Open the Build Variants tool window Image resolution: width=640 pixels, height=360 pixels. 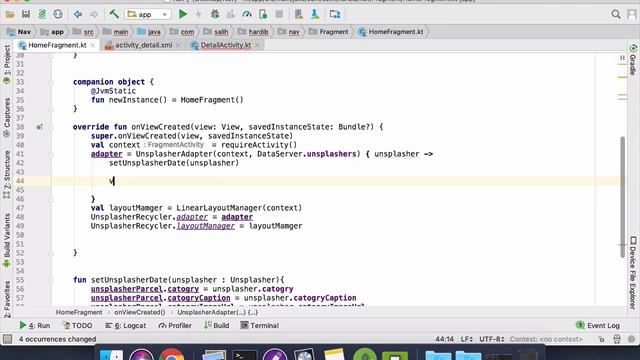pyautogui.click(x=7, y=240)
